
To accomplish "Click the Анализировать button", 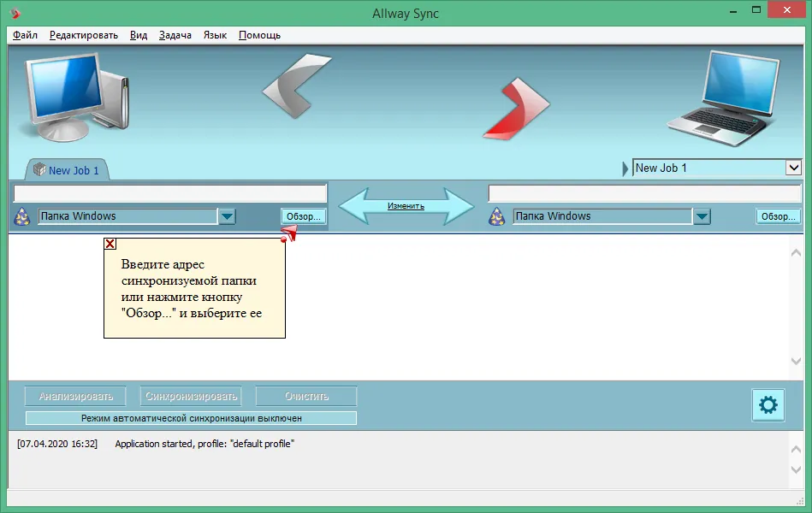I will coord(75,397).
